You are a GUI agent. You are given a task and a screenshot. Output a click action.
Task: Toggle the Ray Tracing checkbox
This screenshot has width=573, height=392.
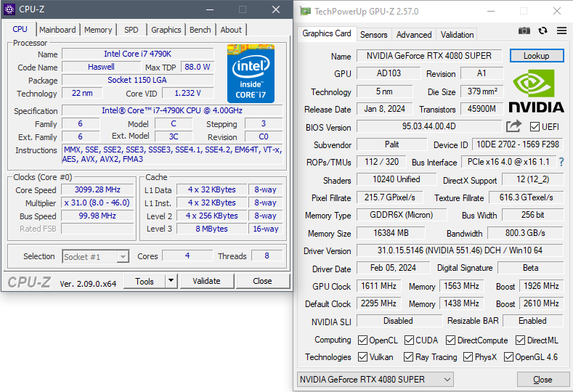(408, 356)
